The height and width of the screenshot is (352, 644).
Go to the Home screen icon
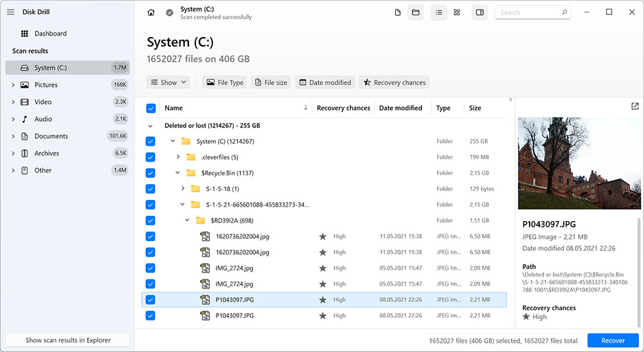click(151, 12)
